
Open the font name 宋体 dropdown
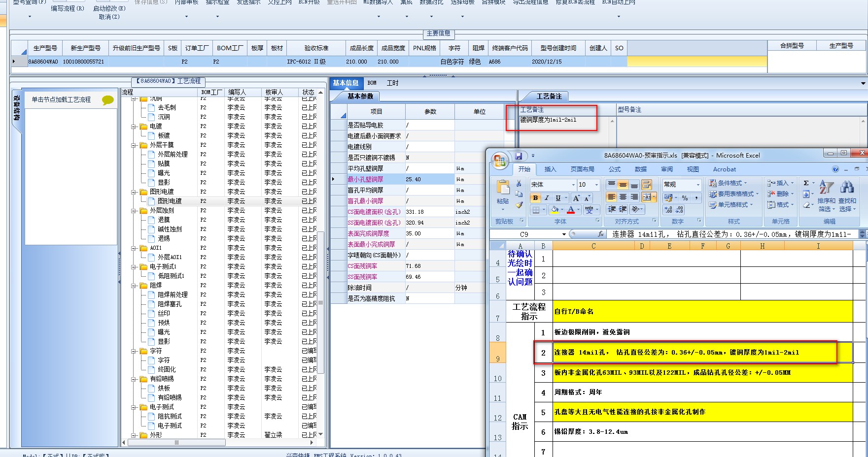pos(573,185)
